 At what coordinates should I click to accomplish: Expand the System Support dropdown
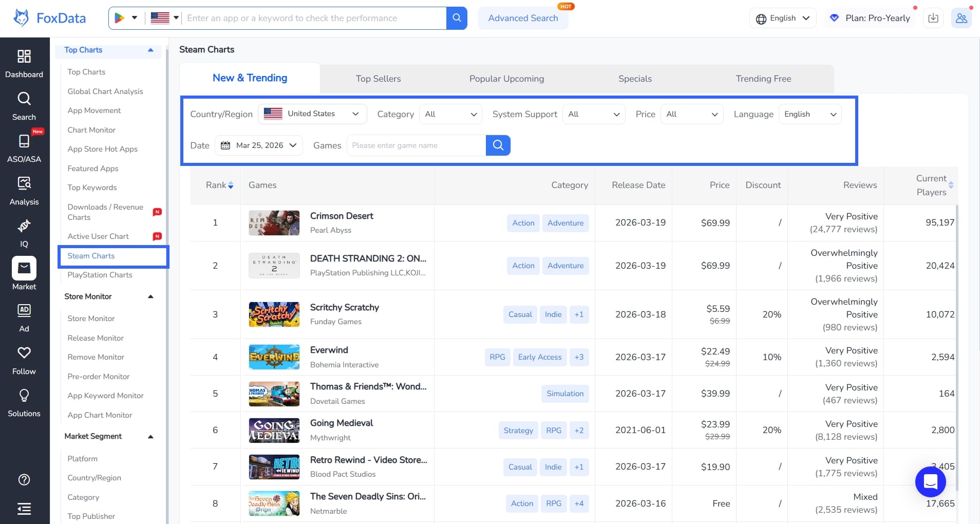pyautogui.click(x=594, y=114)
